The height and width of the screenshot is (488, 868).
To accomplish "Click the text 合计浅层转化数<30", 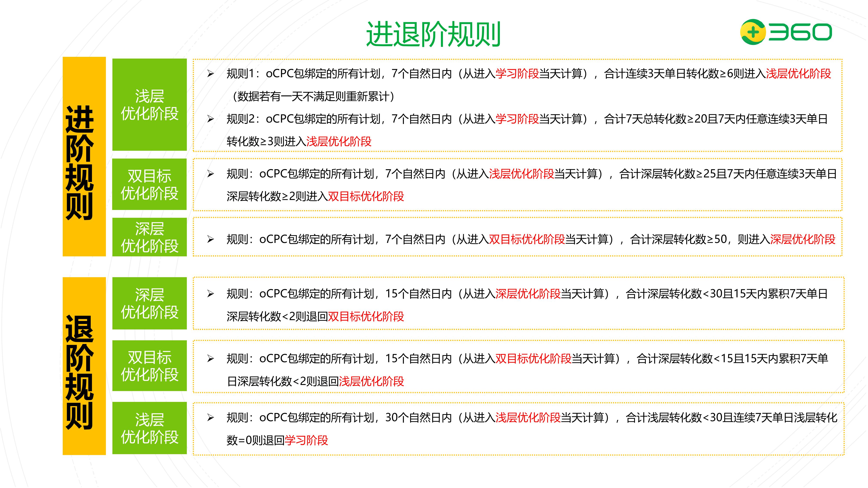I will click(x=674, y=418).
